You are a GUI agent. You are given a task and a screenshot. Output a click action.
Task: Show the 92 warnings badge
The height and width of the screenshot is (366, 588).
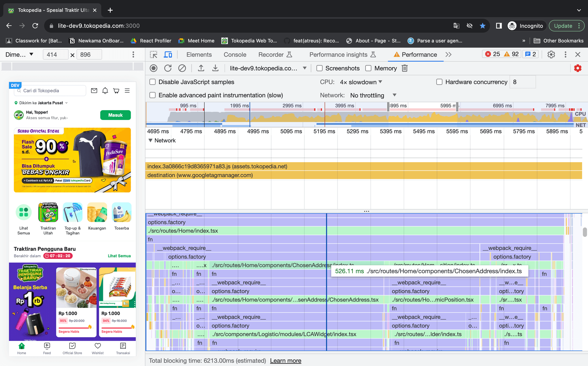click(x=511, y=54)
